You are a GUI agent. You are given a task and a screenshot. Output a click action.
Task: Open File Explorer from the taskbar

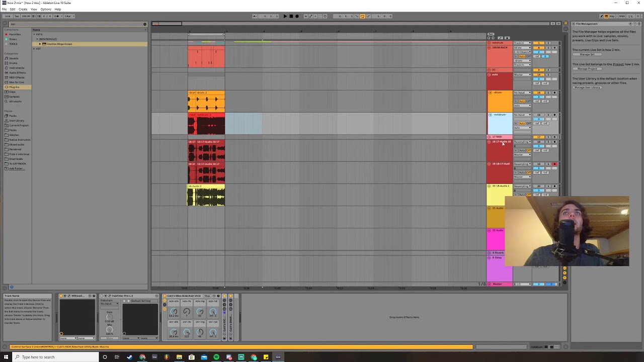click(179, 357)
